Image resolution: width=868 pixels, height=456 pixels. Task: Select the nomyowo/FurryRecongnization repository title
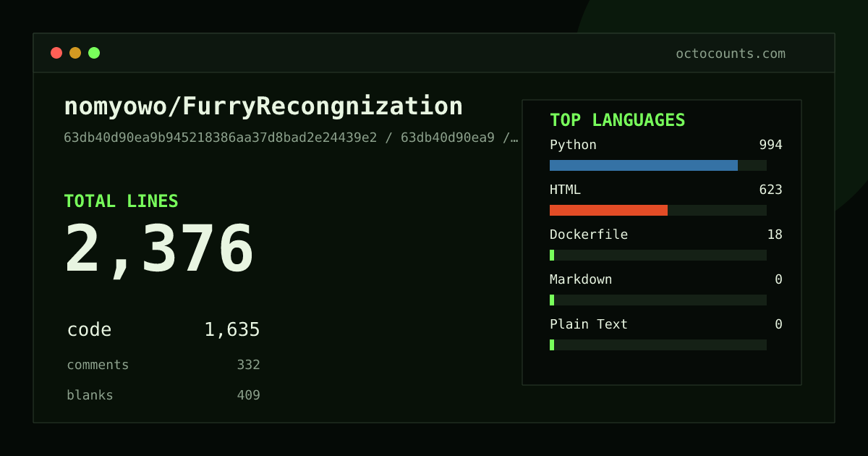tap(263, 106)
